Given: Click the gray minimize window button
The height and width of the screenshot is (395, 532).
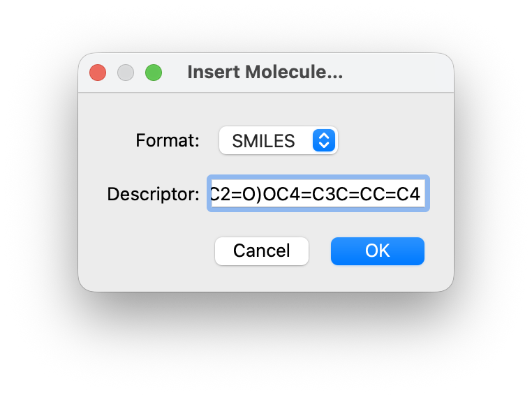Looking at the screenshot, I should point(126,73).
